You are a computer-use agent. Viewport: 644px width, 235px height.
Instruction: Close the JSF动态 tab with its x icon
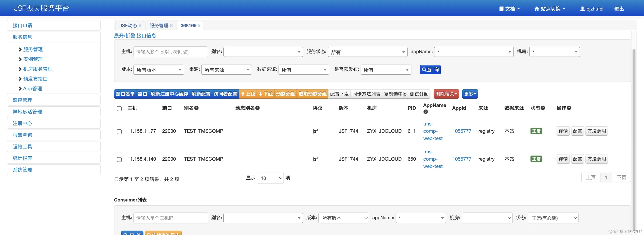tap(140, 26)
